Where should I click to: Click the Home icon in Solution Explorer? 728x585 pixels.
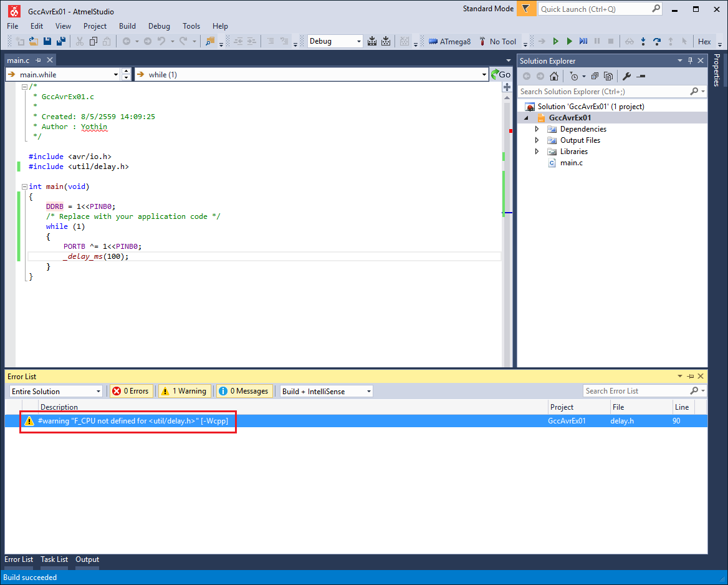tap(554, 76)
